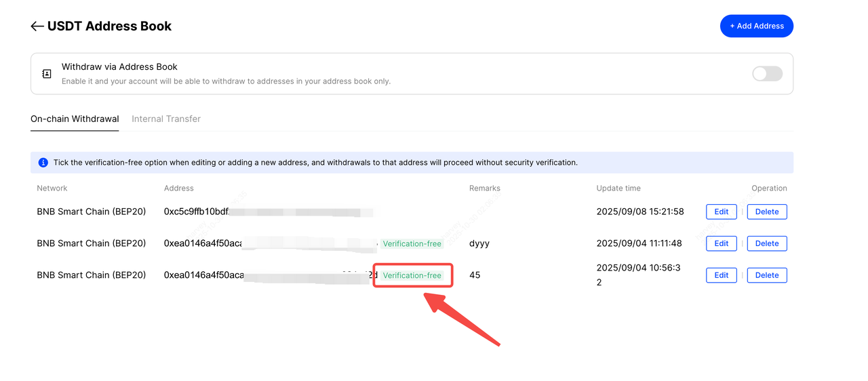Click the dyyy remark text
Image resolution: width=868 pixels, height=381 pixels.
coord(479,243)
